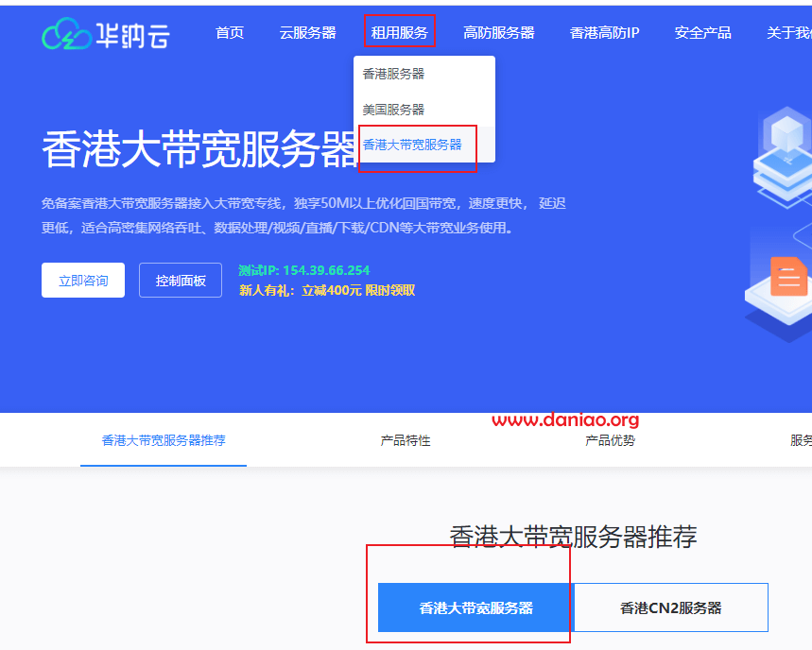The image size is (812, 650).
Task: Open the 安全产品 nav menu
Action: pyautogui.click(x=702, y=33)
